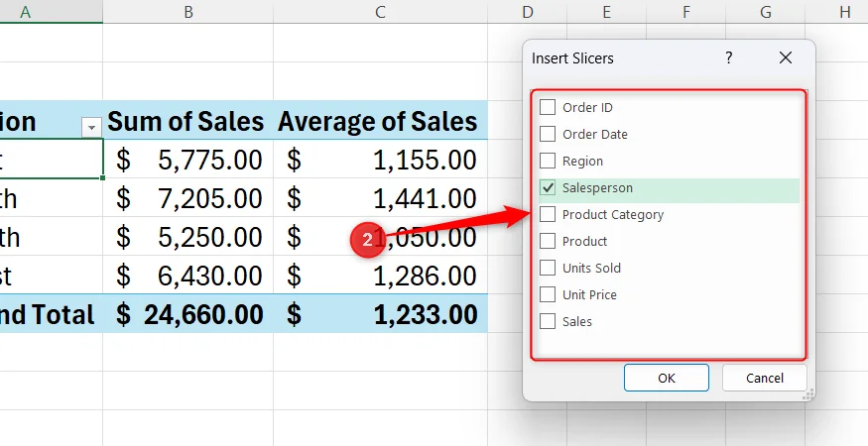Select the cell showing 5,775.00
The width and height of the screenshot is (868, 446).
[188, 160]
